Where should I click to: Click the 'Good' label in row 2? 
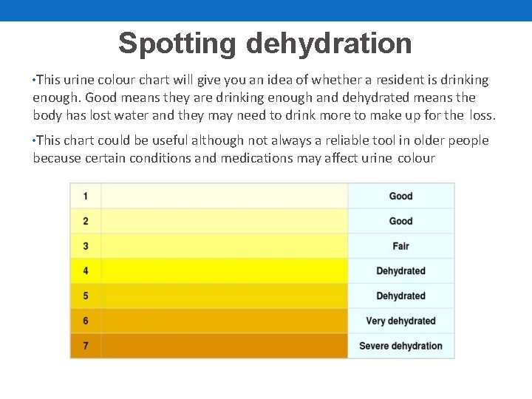(400, 221)
